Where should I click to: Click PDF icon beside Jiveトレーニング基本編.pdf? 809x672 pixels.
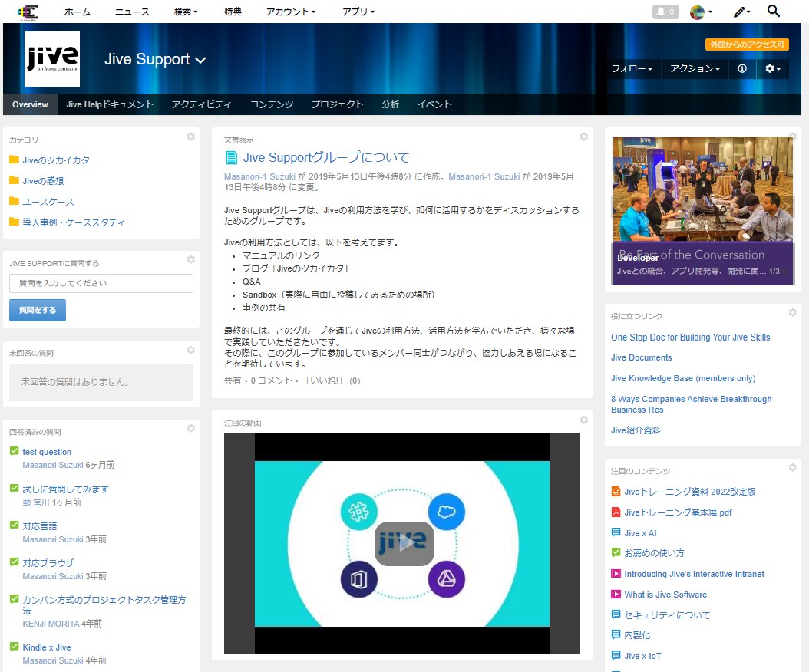(616, 512)
